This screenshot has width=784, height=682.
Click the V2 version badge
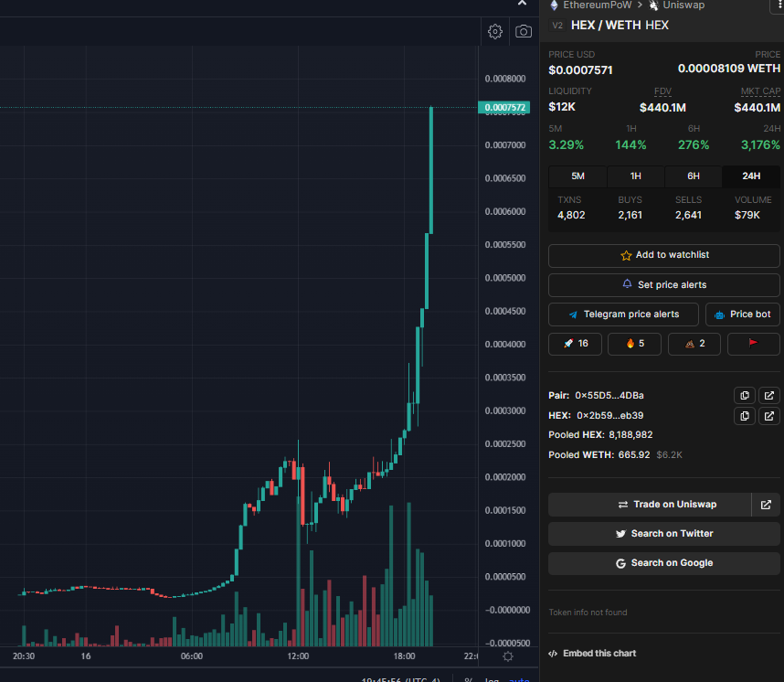click(x=557, y=26)
